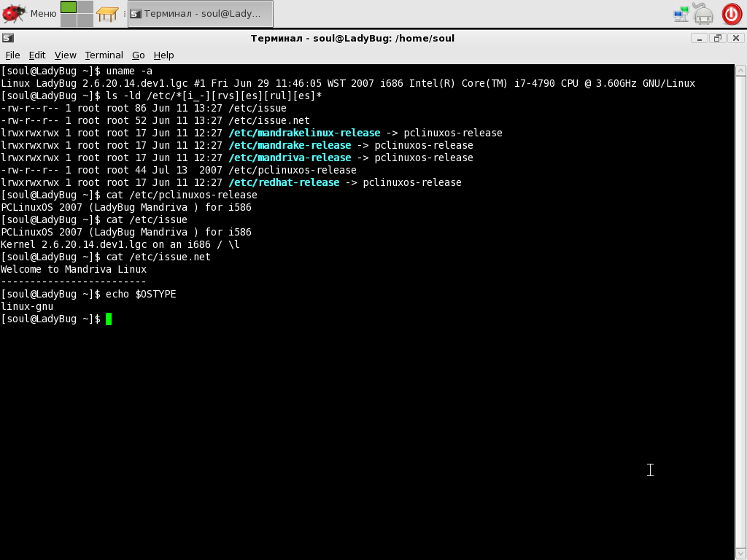Click the text /etc/mandriva-release

[x=290, y=157]
